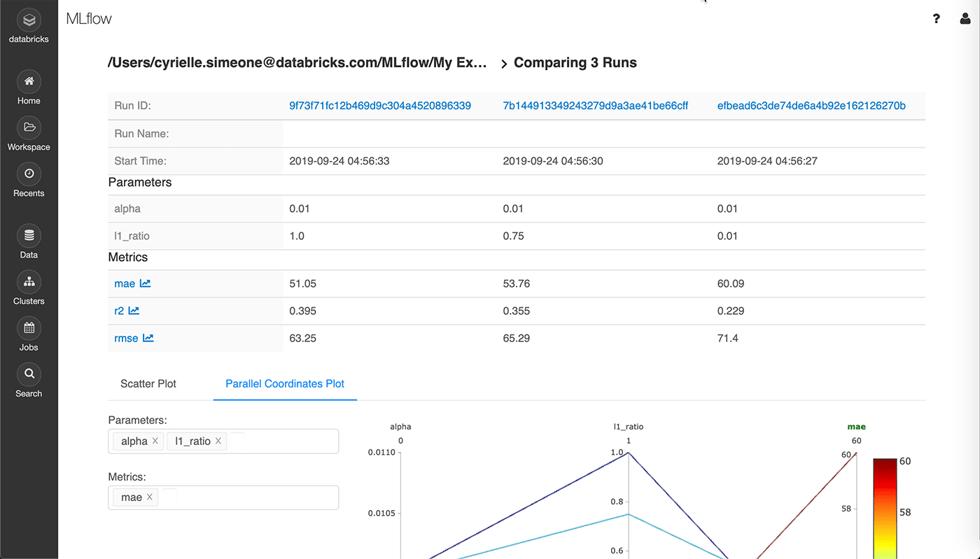Open run efbead6c3de74de6a4b92e162126270b
This screenshot has width=980, height=559.
811,106
